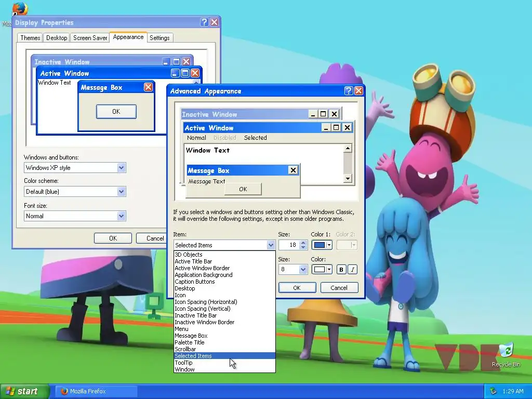
Task: Switch to Mozilla Firefox taskbar button
Action: 96,391
